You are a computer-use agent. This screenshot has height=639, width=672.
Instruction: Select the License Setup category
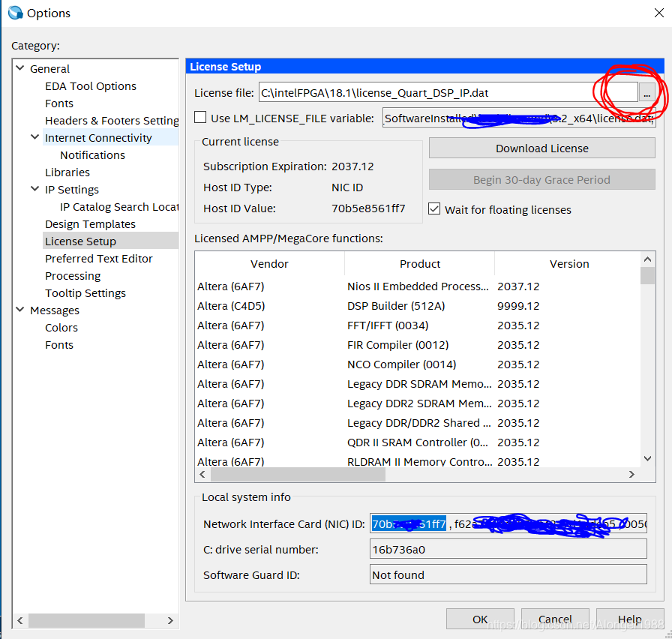[80, 241]
